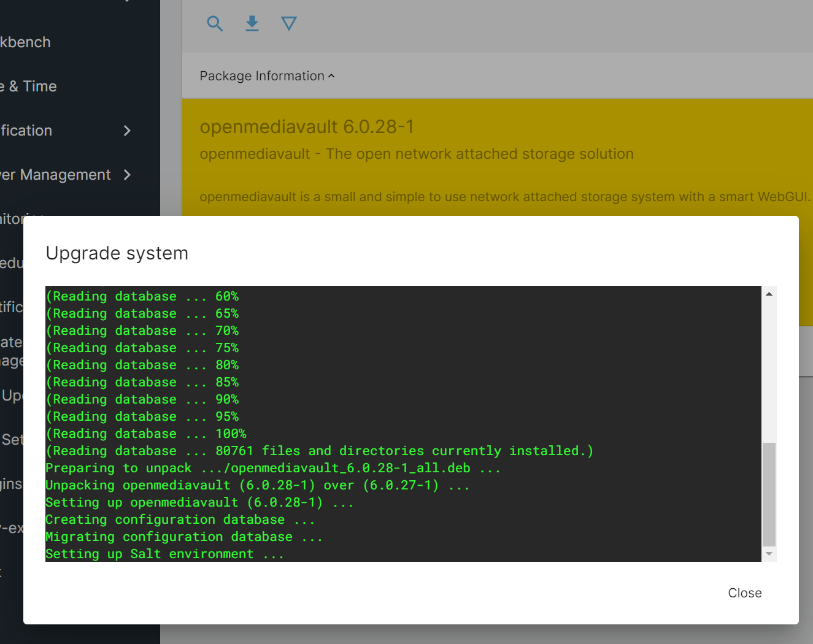The width and height of the screenshot is (813, 644).
Task: Collapse the Package Information panel
Action: pos(266,75)
